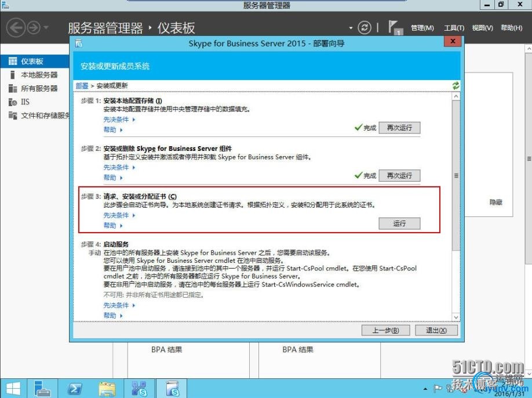Expand 先决条件 under step 2
This screenshot has height=398, width=532.
119,168
